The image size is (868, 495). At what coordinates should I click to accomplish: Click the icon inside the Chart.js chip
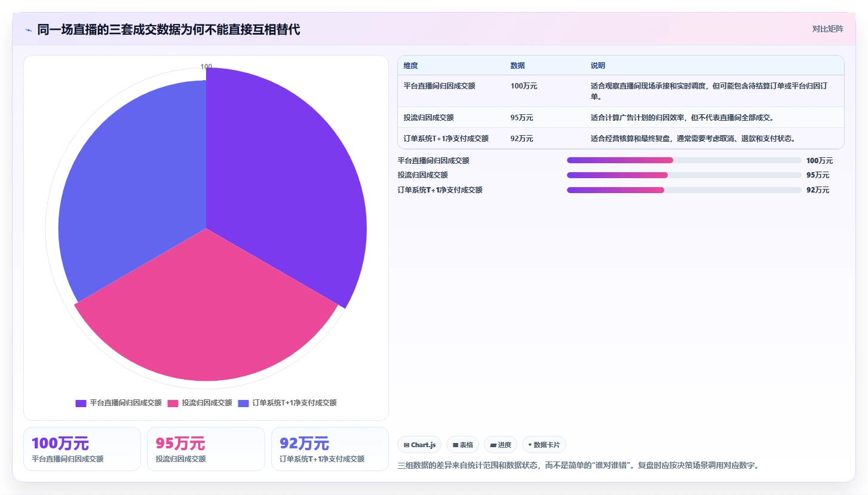point(406,445)
